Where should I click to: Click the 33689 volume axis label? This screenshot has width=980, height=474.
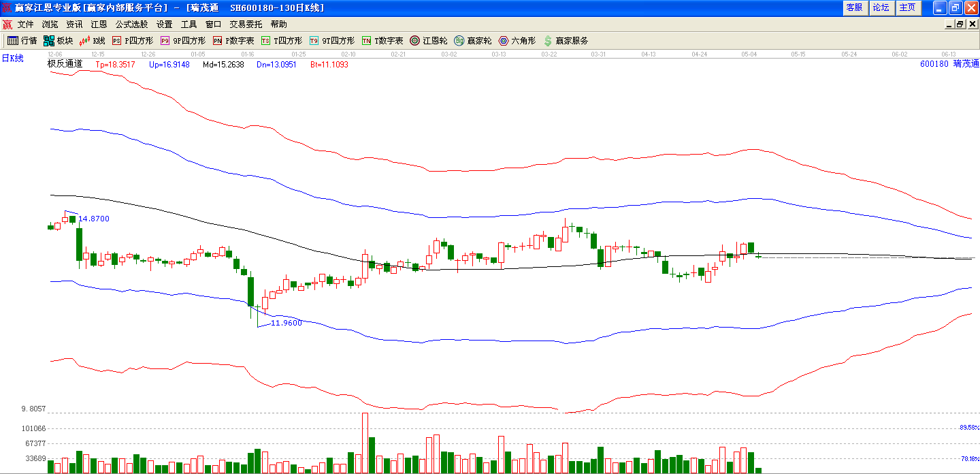[x=35, y=458]
